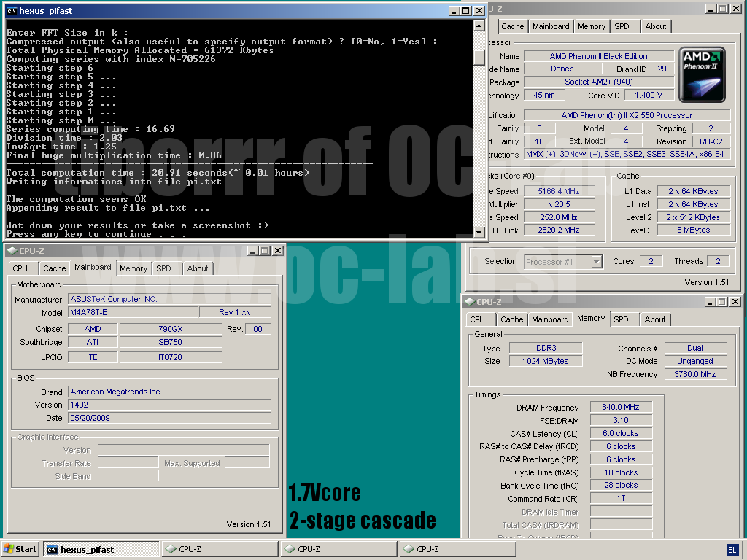This screenshot has width=747, height=560.
Task: Click the x 20.5 multiplier value
Action: 560,204
